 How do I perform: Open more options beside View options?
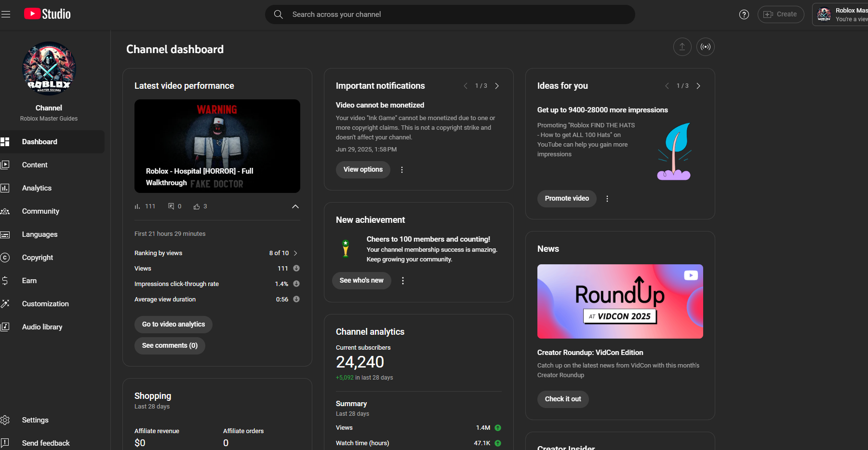(x=402, y=170)
